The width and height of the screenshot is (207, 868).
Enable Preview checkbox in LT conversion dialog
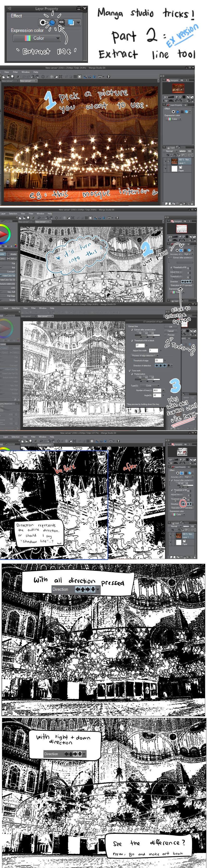[165, 335]
